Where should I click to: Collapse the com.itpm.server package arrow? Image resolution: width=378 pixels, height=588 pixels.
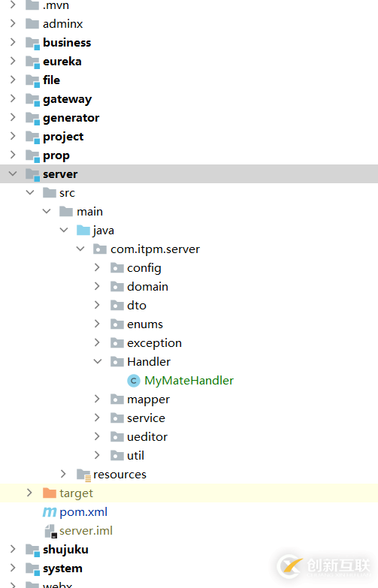coord(80,249)
